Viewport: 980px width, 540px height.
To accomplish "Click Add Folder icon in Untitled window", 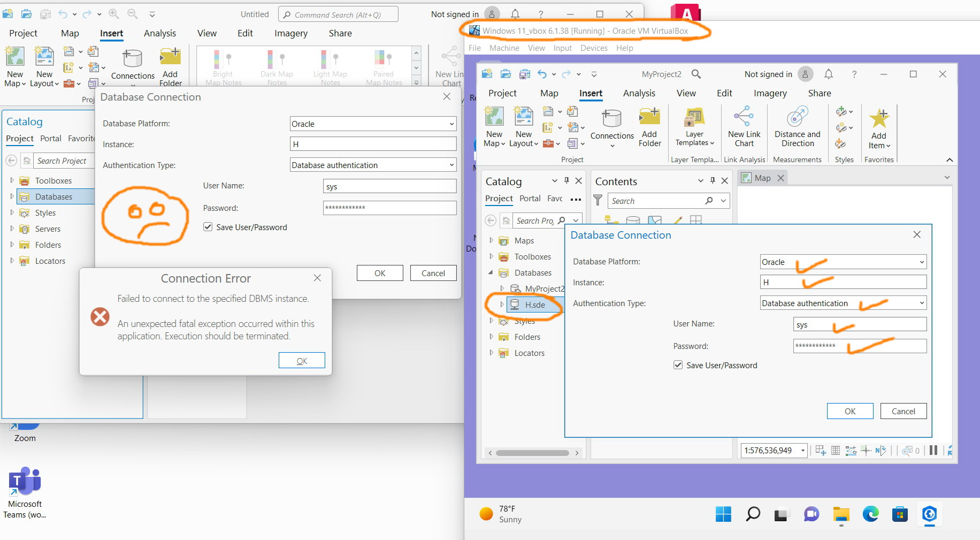I will (x=170, y=56).
